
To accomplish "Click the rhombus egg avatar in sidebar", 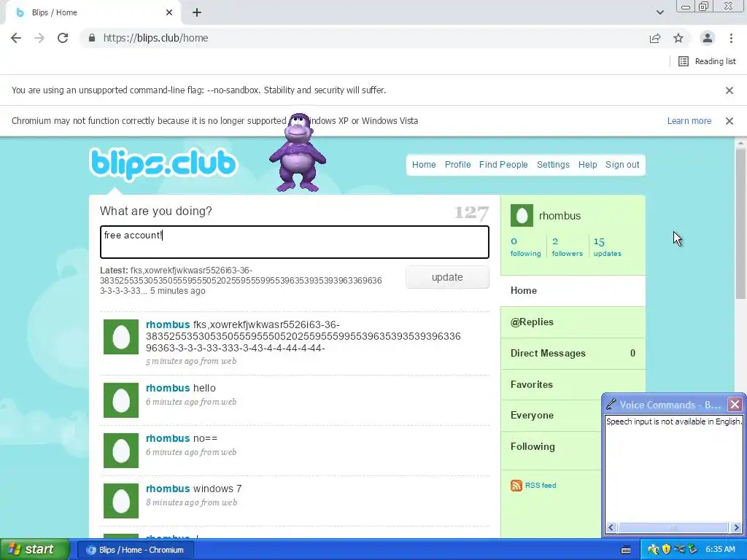I will pos(522,216).
